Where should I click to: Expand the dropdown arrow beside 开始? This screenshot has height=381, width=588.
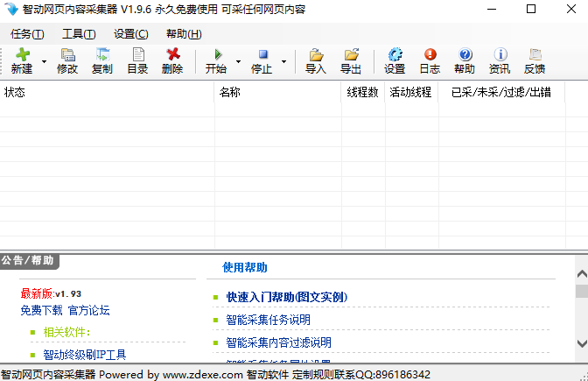pyautogui.click(x=239, y=61)
